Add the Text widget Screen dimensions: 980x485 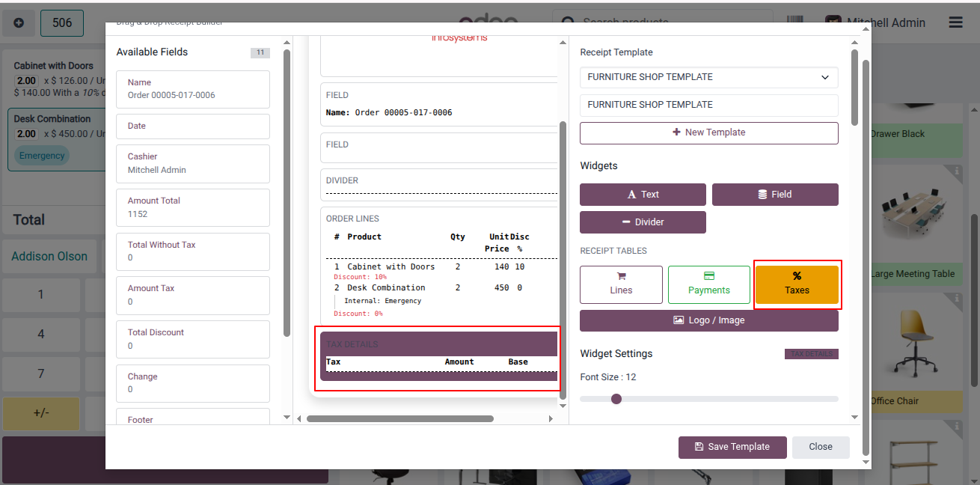coord(643,195)
